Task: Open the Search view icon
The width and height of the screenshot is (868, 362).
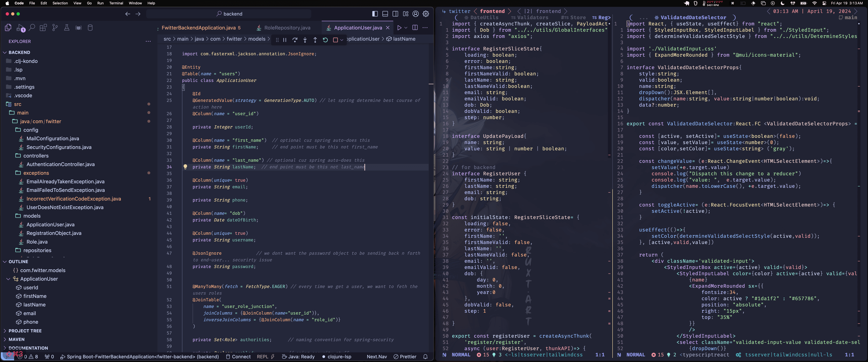Action: pyautogui.click(x=32, y=28)
